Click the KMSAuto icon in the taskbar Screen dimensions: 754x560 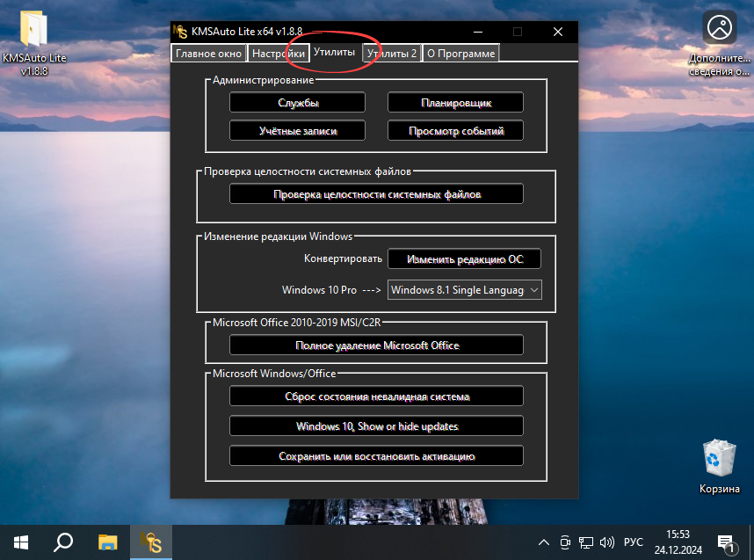153,542
